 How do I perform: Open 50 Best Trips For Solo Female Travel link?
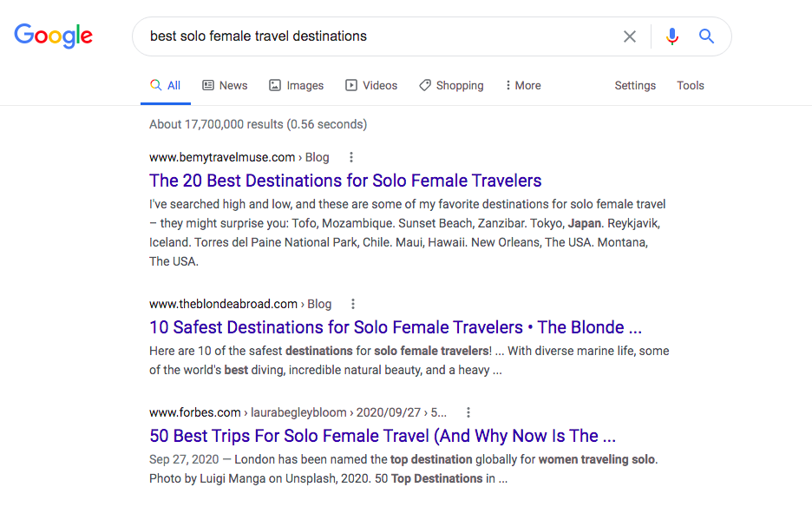(383, 436)
